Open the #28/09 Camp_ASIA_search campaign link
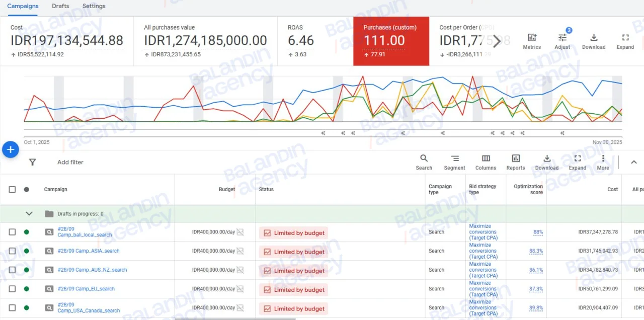The image size is (644, 320). coord(89,251)
